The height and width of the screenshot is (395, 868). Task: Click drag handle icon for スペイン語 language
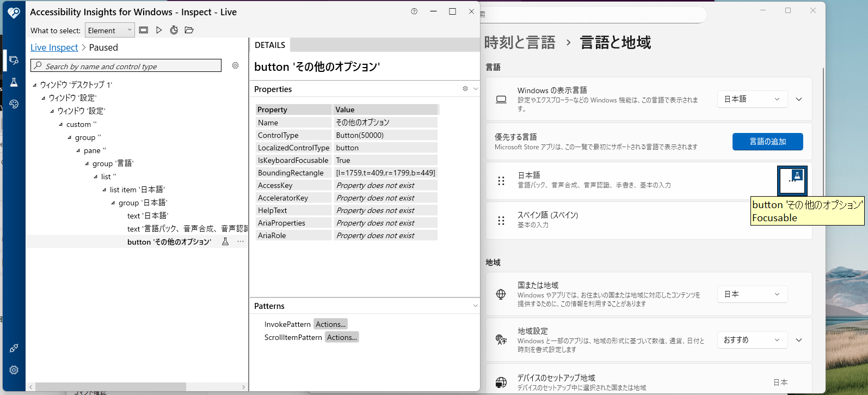[x=501, y=220]
